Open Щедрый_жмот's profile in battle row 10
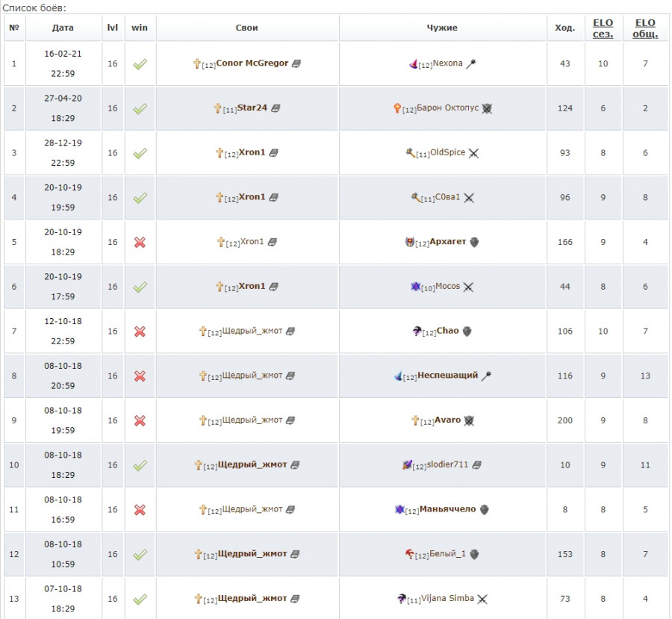 252,464
